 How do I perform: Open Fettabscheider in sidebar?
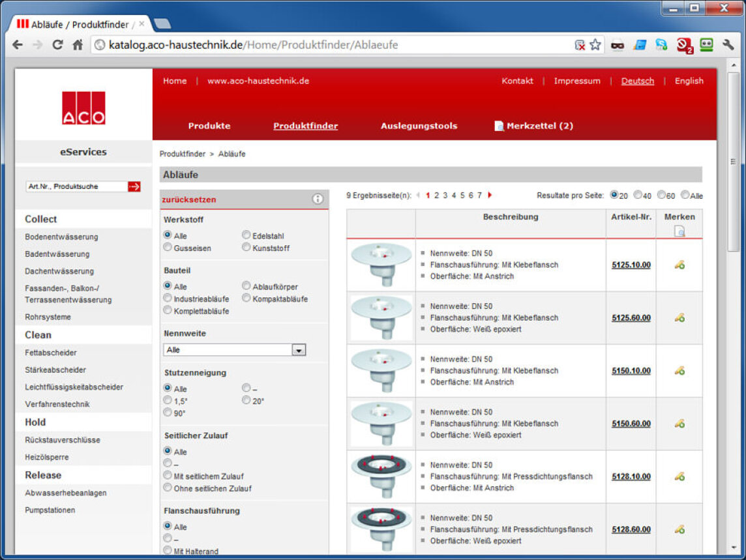point(51,353)
